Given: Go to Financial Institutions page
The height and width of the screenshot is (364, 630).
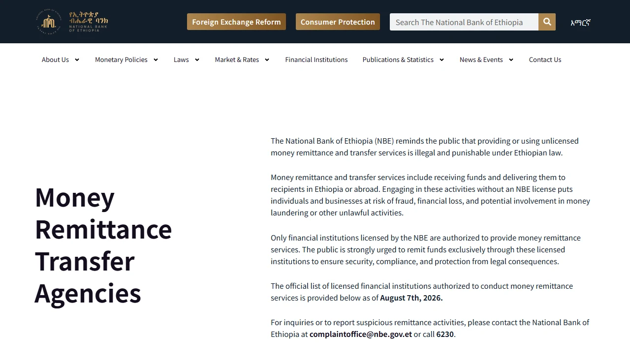Looking at the screenshot, I should [x=316, y=60].
